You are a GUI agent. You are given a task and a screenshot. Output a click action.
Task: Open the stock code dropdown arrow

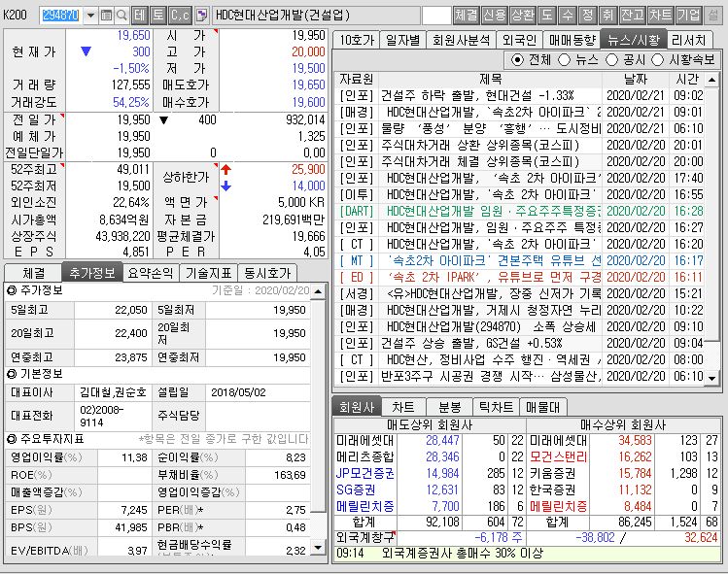tap(91, 16)
